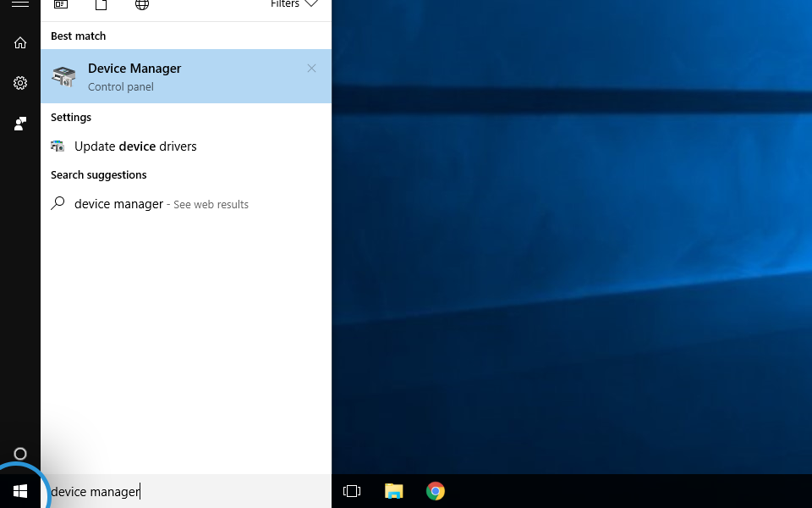Click the Device Manager result icon
The image size is (812, 508).
63,77
